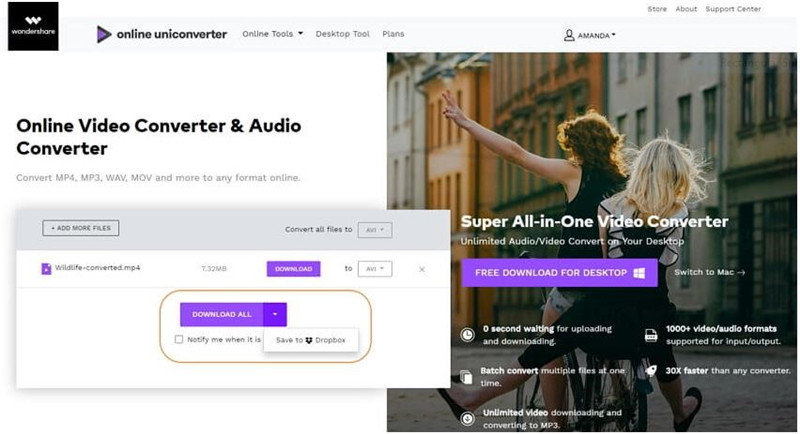Screen dimensions: 800x434
Task: Remove Wildlife-converted.mp4 with the X icon
Action: pyautogui.click(x=422, y=269)
